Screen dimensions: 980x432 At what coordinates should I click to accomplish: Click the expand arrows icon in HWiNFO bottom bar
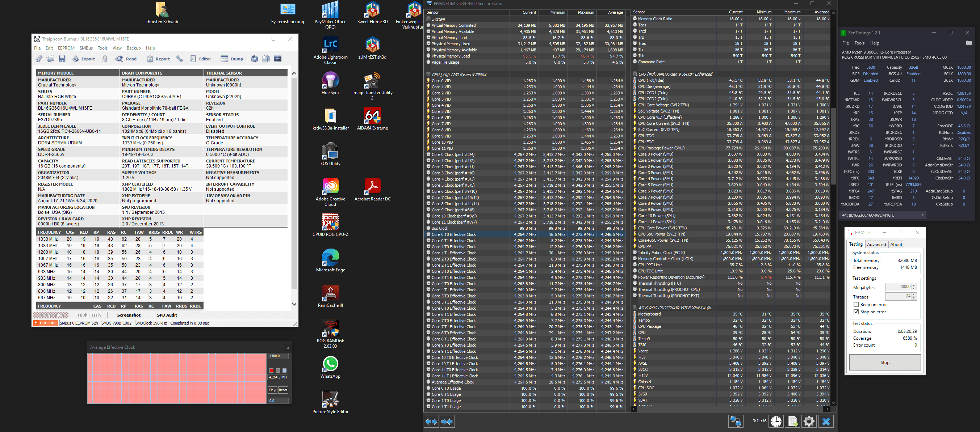click(x=431, y=422)
